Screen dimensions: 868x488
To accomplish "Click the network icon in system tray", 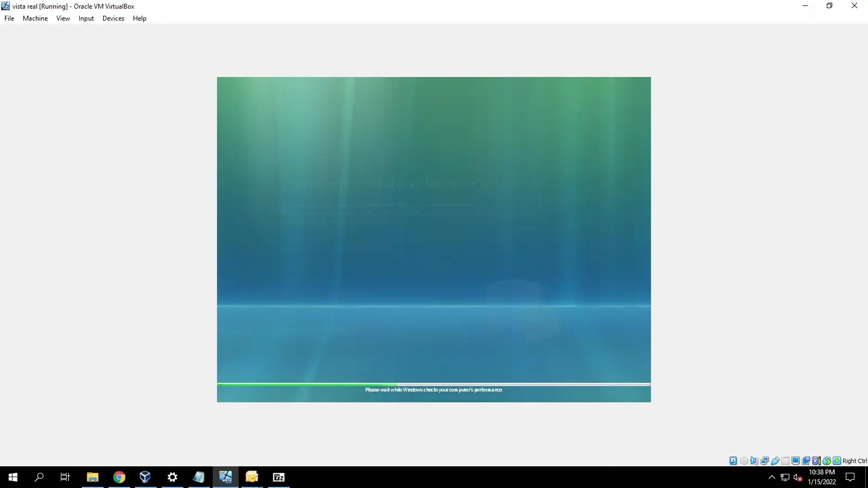I will click(785, 477).
